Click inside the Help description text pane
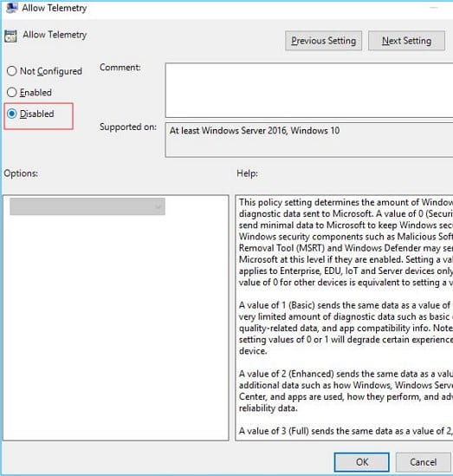Screen dimensions: 453x476 click(344, 318)
